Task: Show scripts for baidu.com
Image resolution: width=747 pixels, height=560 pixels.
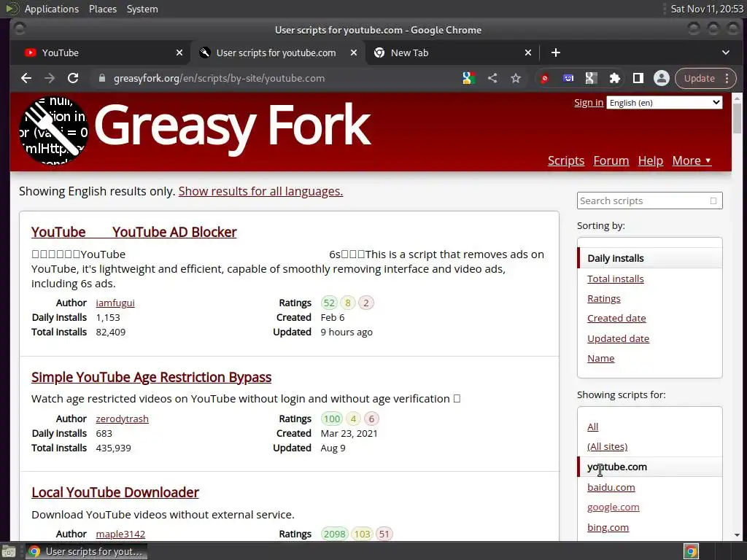Action: (611, 487)
